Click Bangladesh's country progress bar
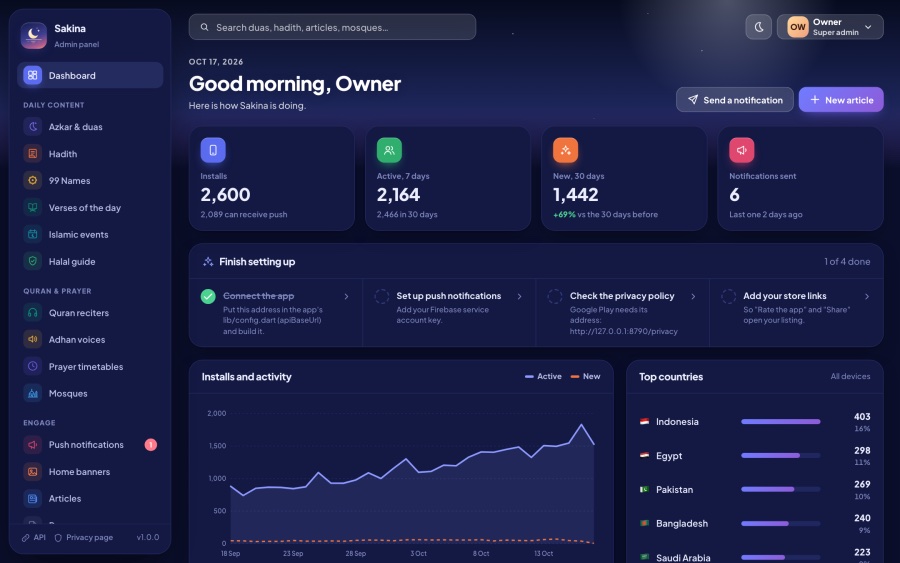 click(x=781, y=523)
